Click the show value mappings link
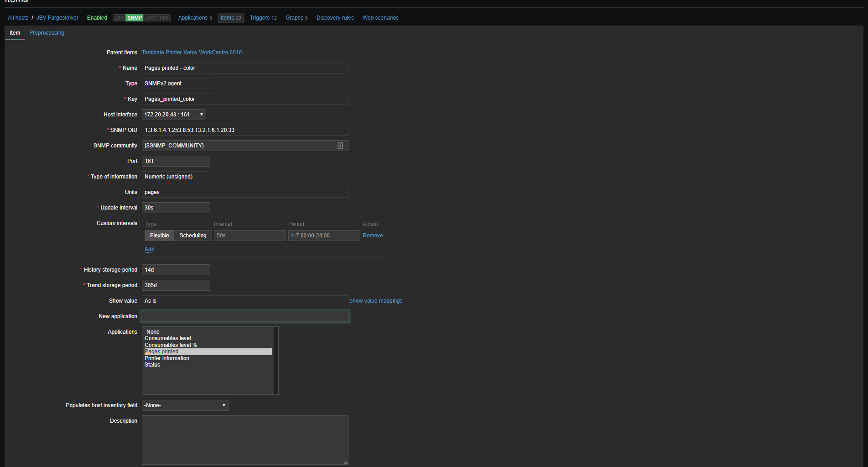This screenshot has width=868, height=467. click(x=376, y=301)
